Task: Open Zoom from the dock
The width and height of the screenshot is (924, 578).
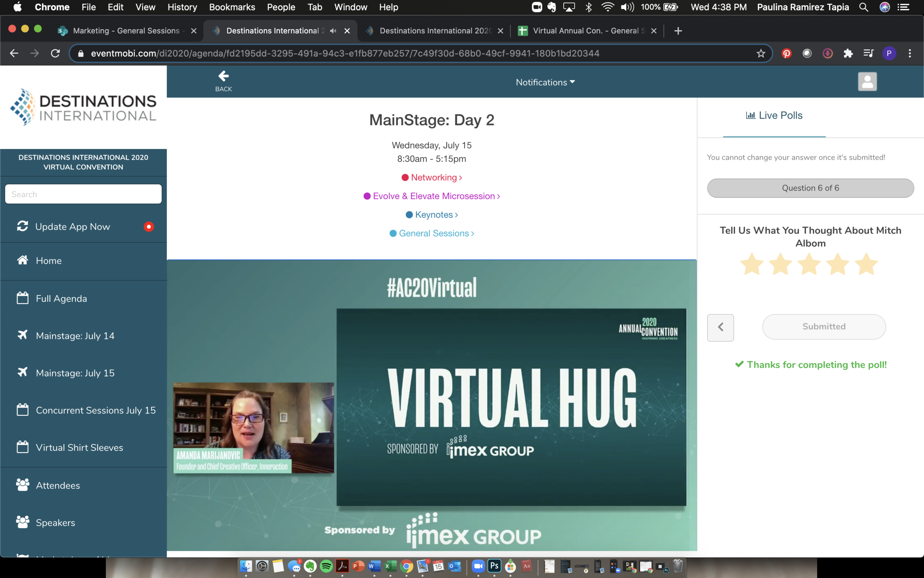Action: (x=478, y=566)
